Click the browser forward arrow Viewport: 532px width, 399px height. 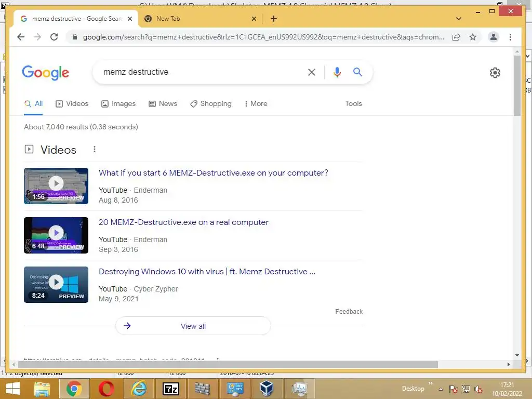[x=37, y=37]
